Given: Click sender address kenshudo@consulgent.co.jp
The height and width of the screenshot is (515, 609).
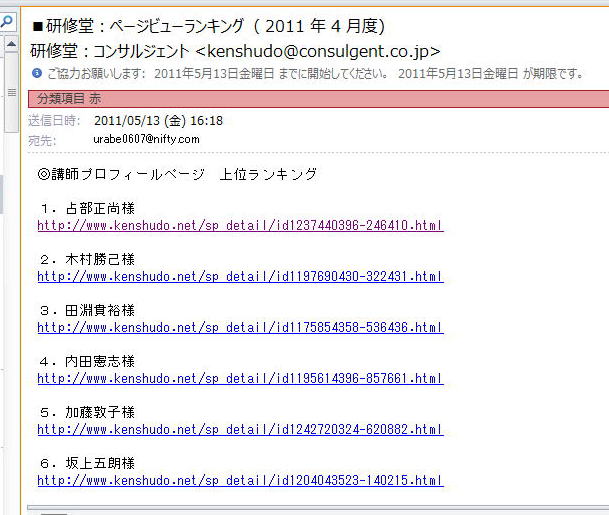Looking at the screenshot, I should (x=318, y=51).
